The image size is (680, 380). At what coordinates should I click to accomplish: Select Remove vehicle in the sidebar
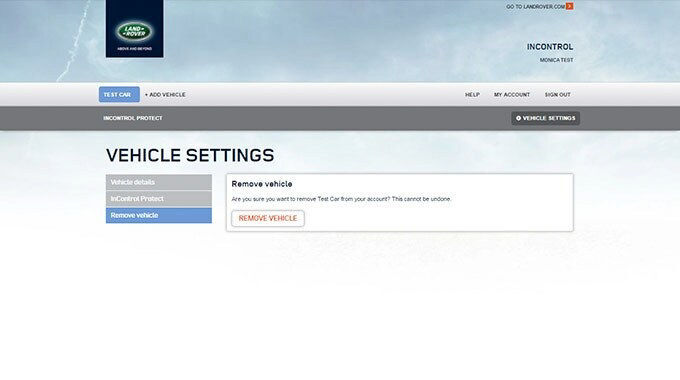[159, 215]
